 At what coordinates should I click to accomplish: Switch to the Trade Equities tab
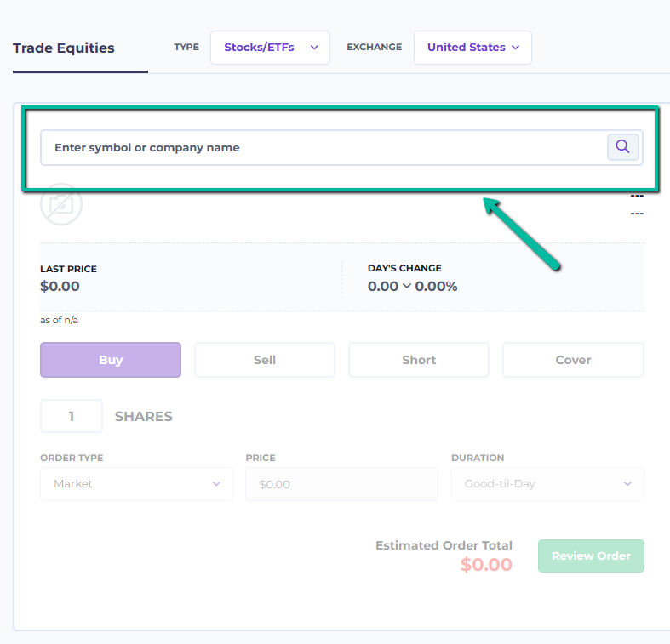[x=64, y=48]
